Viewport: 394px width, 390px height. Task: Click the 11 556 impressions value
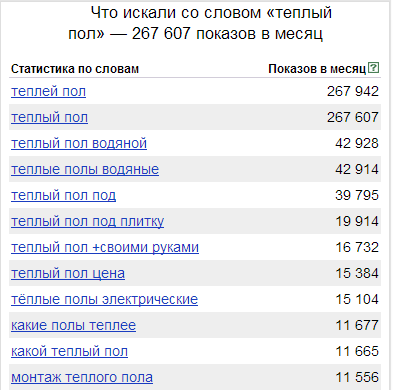[x=357, y=377]
